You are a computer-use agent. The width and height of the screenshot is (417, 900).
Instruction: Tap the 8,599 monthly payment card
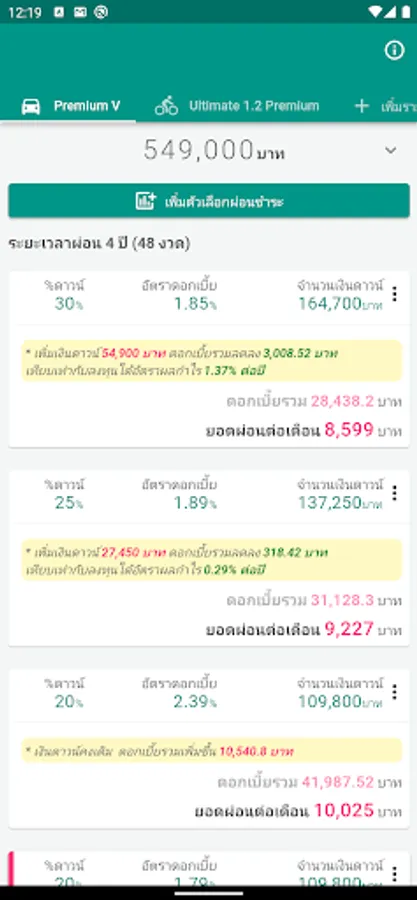pyautogui.click(x=209, y=359)
